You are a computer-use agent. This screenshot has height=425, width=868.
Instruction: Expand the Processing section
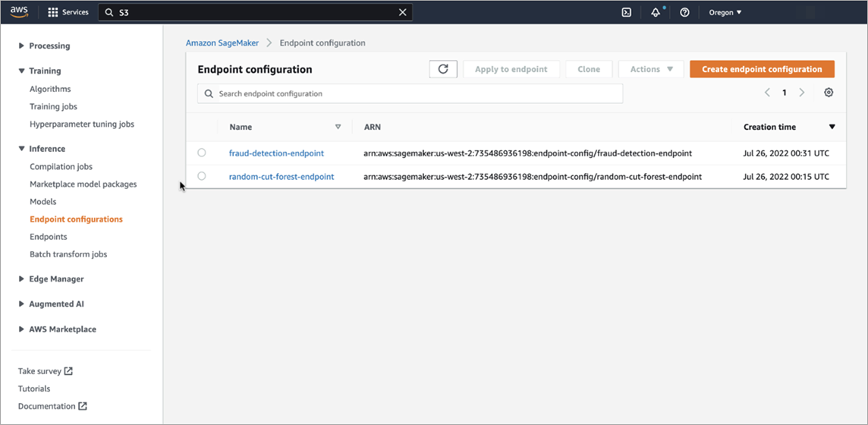point(44,46)
